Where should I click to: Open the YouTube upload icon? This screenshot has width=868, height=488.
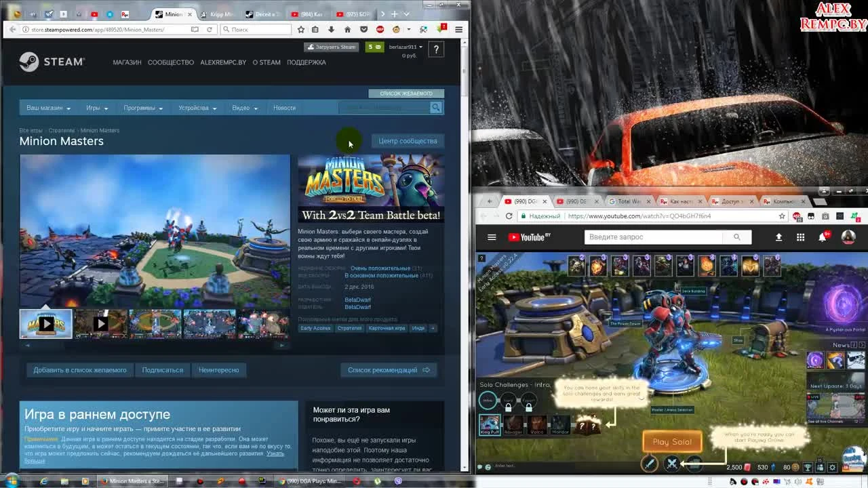778,237
